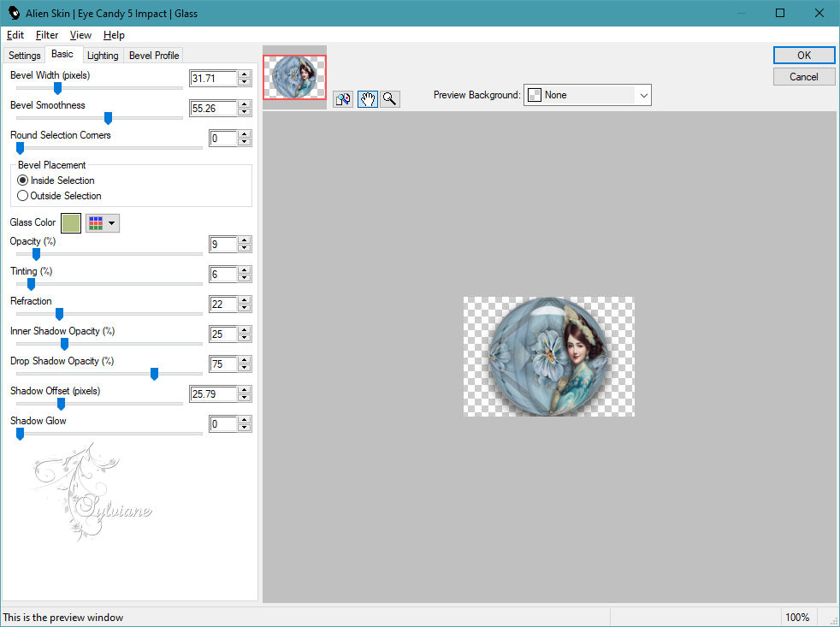Open the Edit menu
Screen dimensions: 840x627
click(15, 35)
